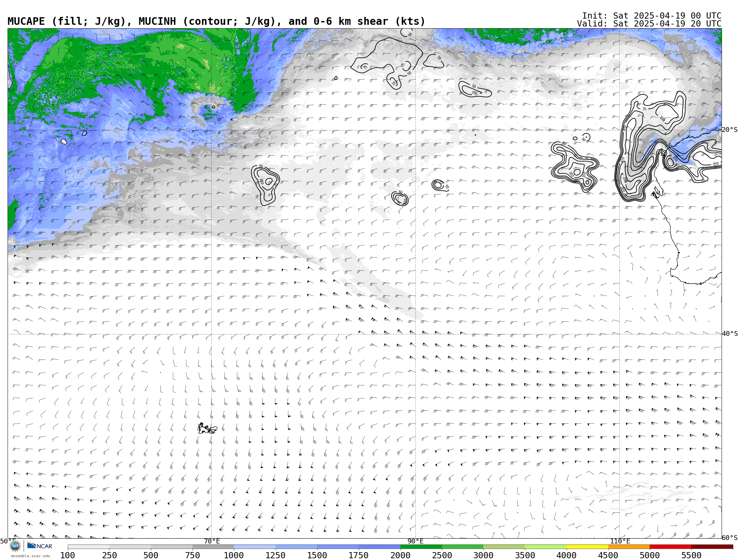Click the NCAR logo
The image size is (744, 560).
(x=40, y=546)
